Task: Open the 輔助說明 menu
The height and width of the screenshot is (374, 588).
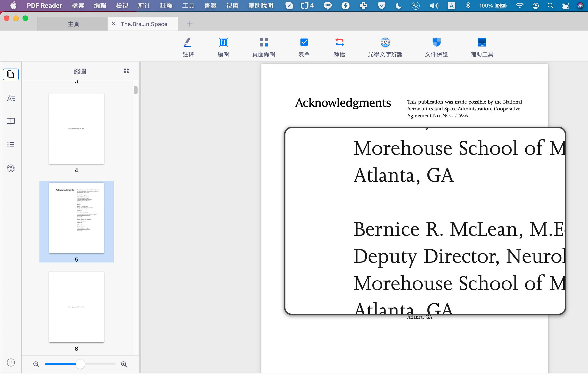Action: point(261,6)
